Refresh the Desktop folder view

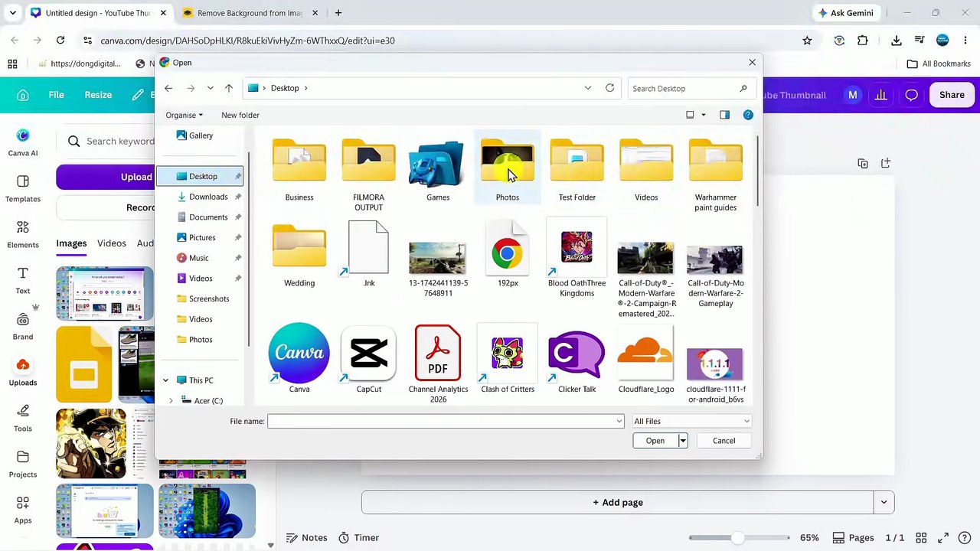point(609,88)
